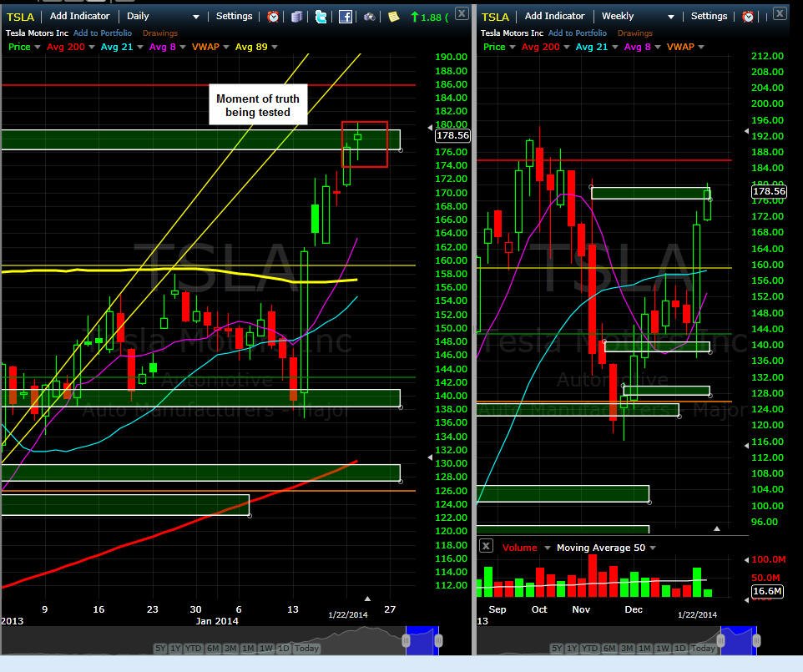
Task: Share the Daily chart via Twitter icon
Action: (321, 17)
